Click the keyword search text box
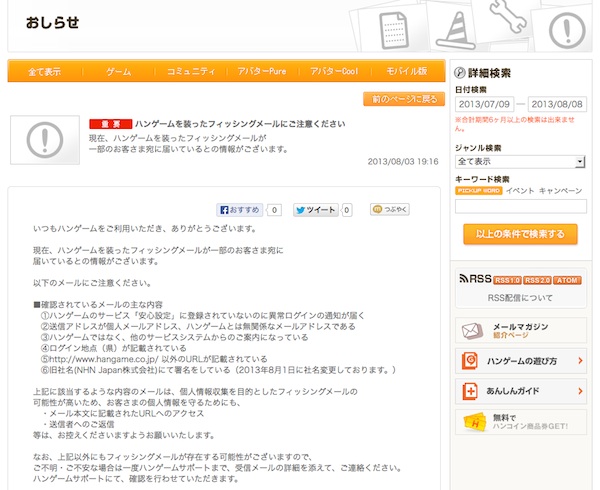This screenshot has width=600, height=490. [520, 206]
